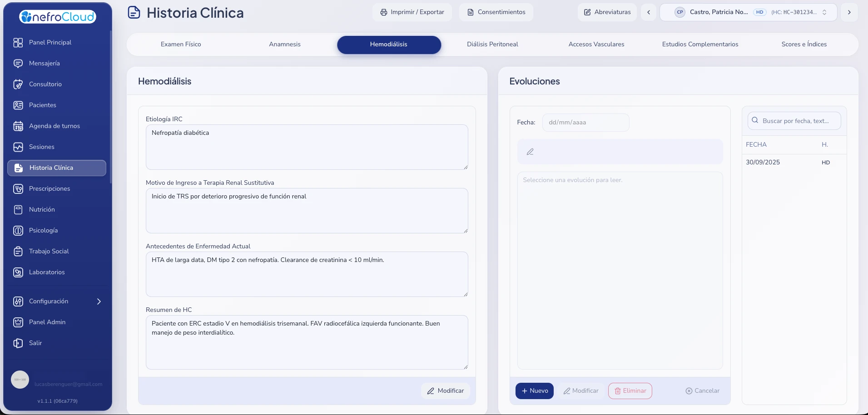868x415 pixels.
Task: Switch to Anamnesis tab
Action: coord(285,44)
